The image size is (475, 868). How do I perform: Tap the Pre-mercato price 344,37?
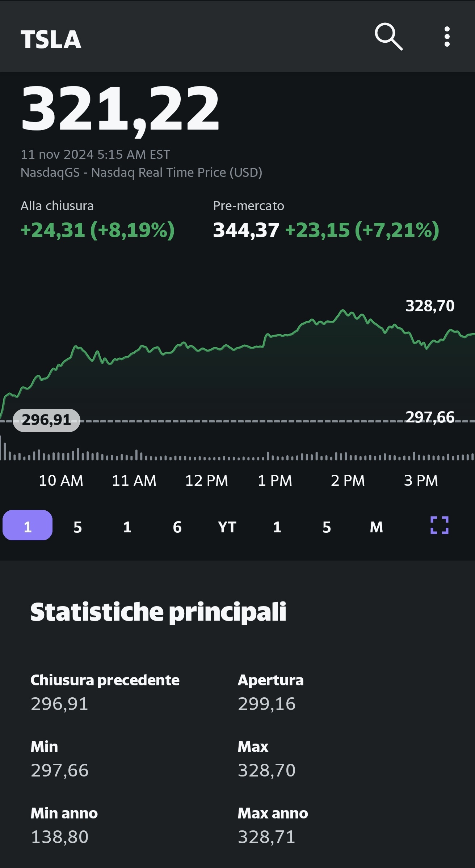point(246,230)
